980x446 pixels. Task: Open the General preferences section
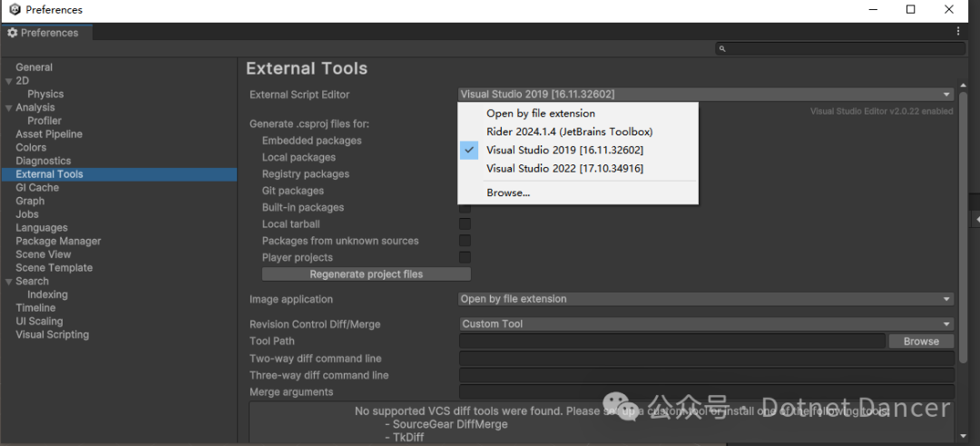click(x=34, y=67)
